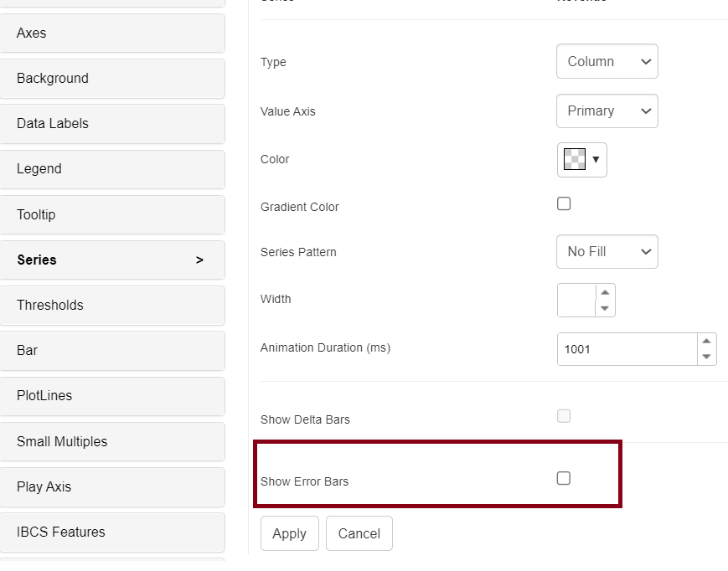This screenshot has width=728, height=571.
Task: Open the Value Axis dropdown showing Primary
Action: (x=607, y=111)
